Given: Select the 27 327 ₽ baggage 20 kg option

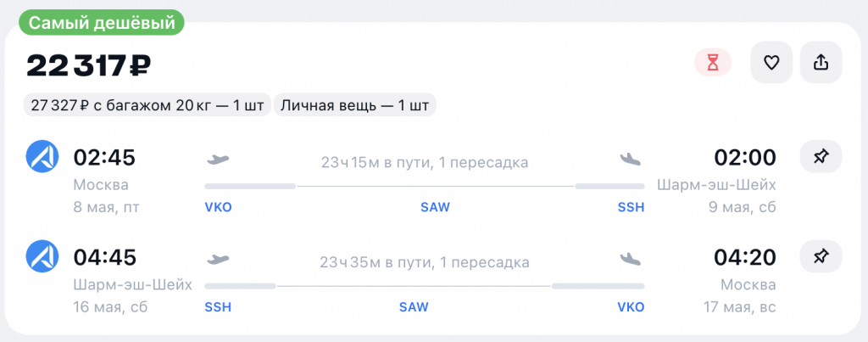Looking at the screenshot, I should click(147, 106).
